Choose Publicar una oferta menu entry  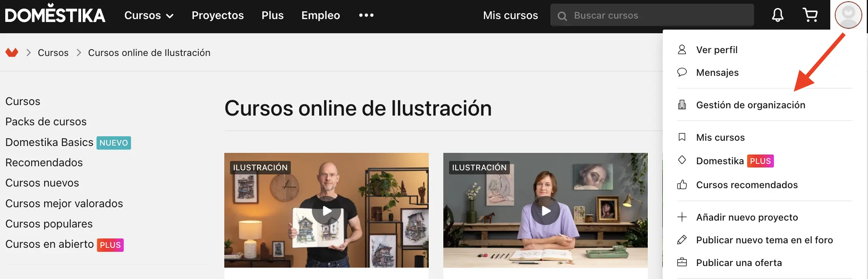tap(739, 263)
